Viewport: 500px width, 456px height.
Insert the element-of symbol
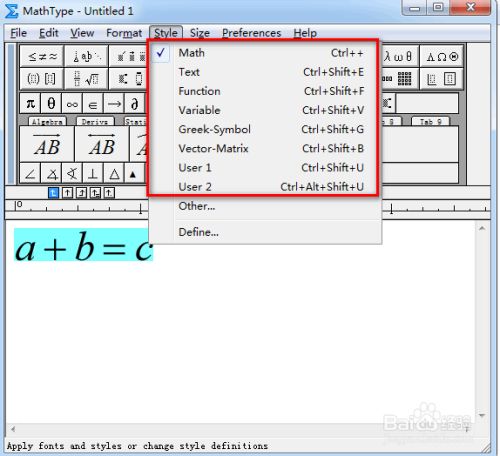[93, 104]
